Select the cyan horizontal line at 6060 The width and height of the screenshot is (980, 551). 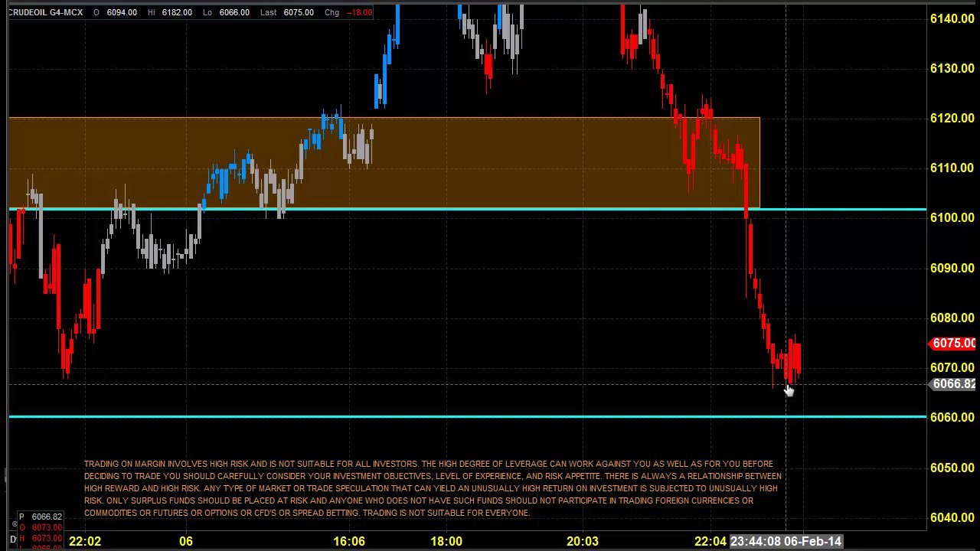click(467, 416)
